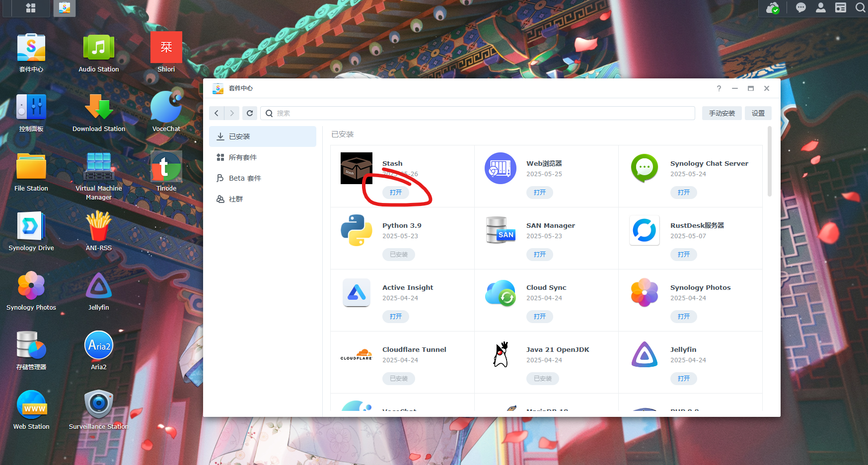Open Active Insight via 打开 button
Screen dimensions: 868x465
click(396, 317)
